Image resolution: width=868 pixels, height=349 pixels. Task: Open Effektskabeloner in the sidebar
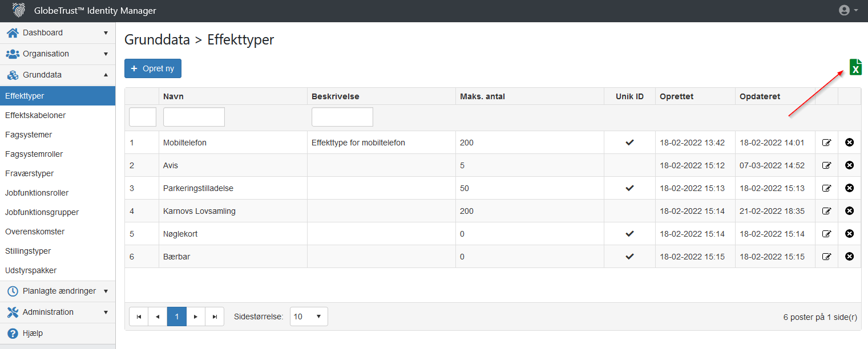click(58, 115)
